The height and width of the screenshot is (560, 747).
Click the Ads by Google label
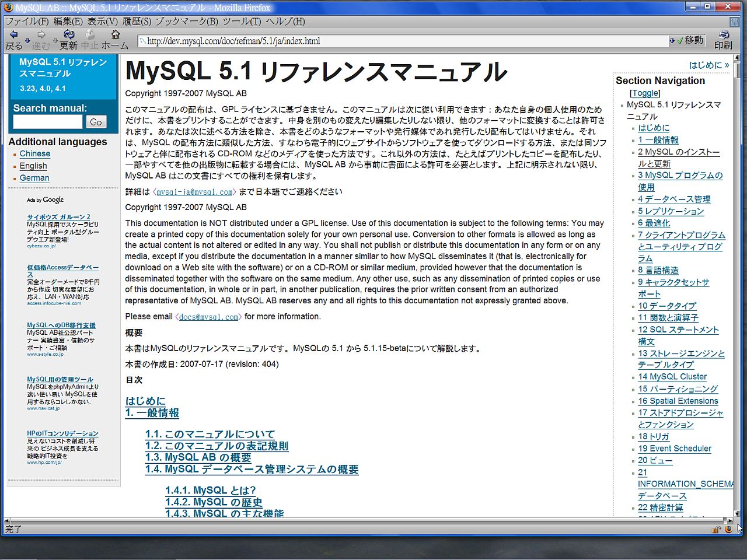[45, 199]
